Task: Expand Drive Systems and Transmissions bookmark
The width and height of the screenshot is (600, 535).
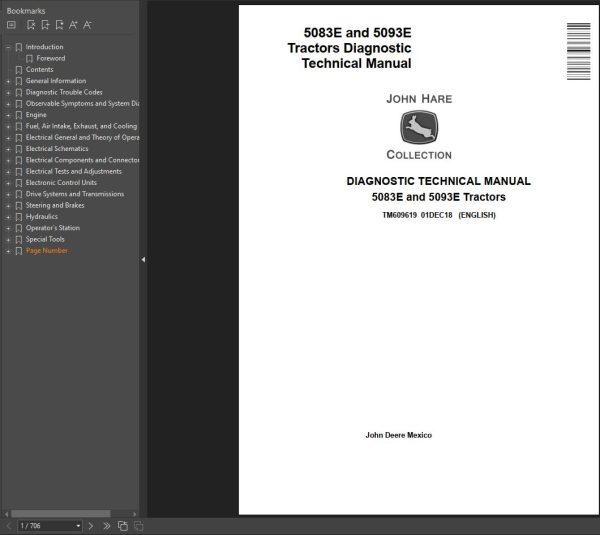Action: 8,194
